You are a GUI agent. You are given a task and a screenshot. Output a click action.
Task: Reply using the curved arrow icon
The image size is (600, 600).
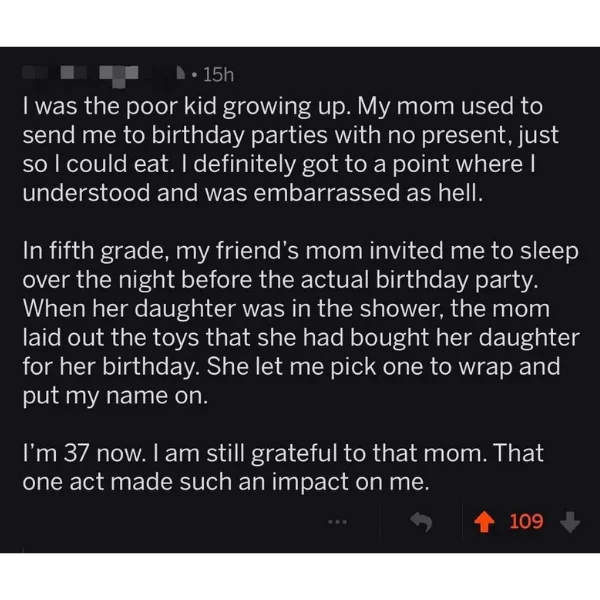click(421, 522)
